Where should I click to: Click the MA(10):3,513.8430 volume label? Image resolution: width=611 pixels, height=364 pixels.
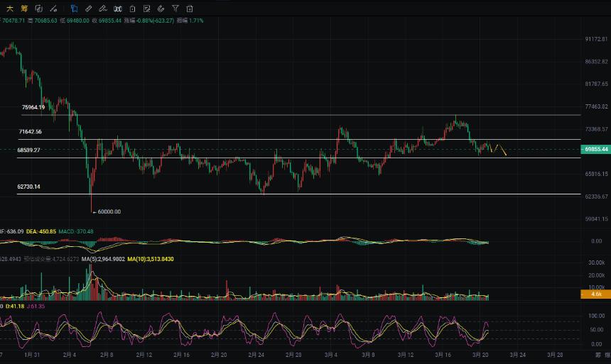point(151,259)
